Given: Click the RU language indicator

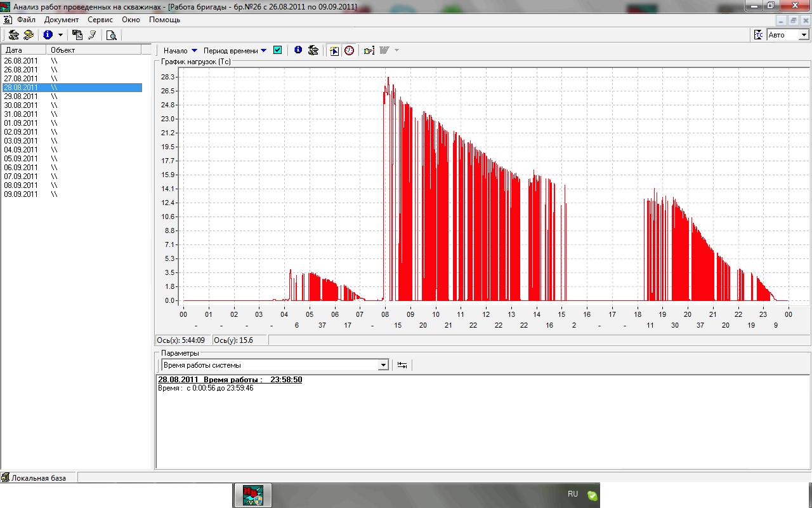Looking at the screenshot, I should [573, 494].
